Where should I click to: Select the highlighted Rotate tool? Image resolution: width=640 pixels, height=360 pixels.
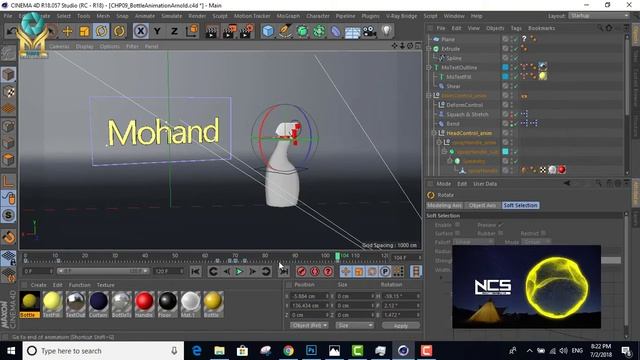(102, 31)
